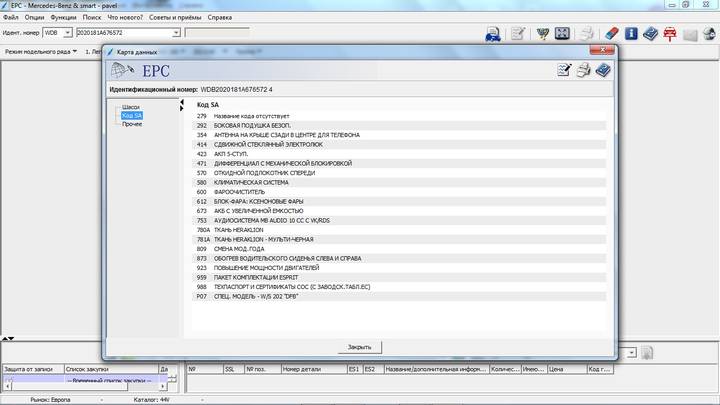Collapse the tree panel with left arrow

tap(182, 102)
